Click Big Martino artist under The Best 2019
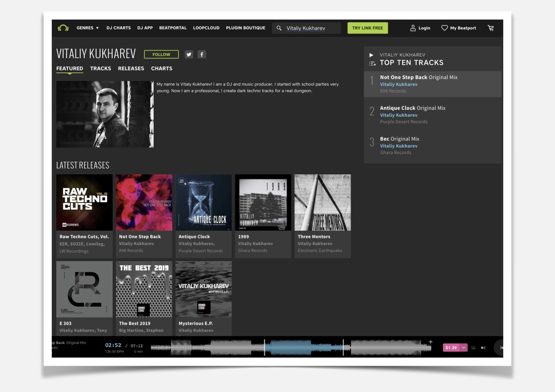Image resolution: width=555 pixels, height=392 pixels. (x=132, y=331)
